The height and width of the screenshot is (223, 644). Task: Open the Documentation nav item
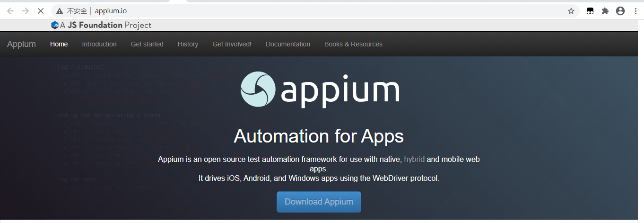(x=288, y=44)
